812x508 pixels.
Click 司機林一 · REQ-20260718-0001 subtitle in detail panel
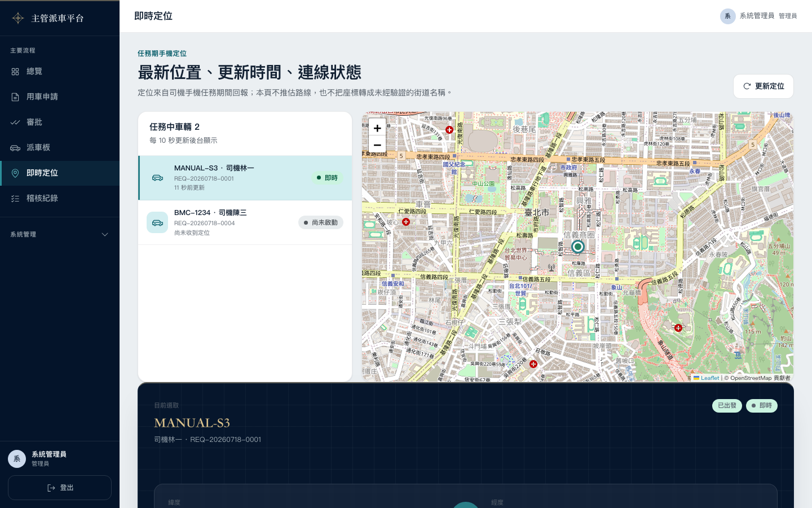tap(208, 440)
